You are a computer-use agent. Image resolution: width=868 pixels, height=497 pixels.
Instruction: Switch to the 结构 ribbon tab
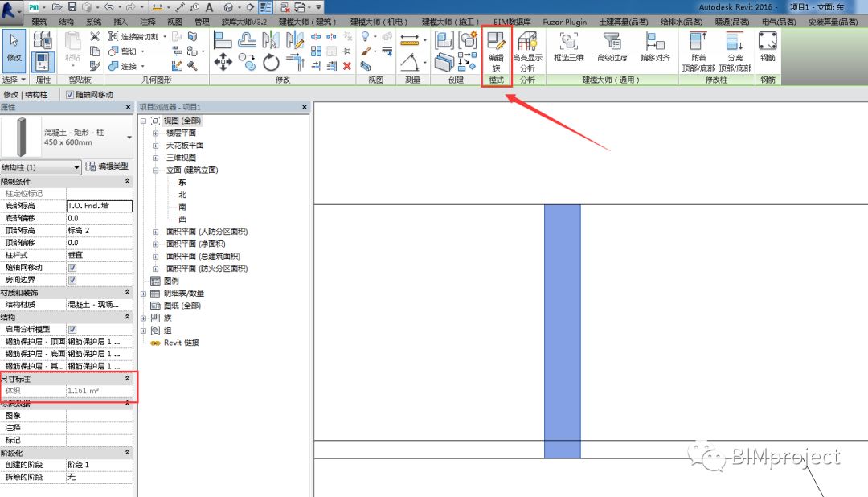pos(67,23)
